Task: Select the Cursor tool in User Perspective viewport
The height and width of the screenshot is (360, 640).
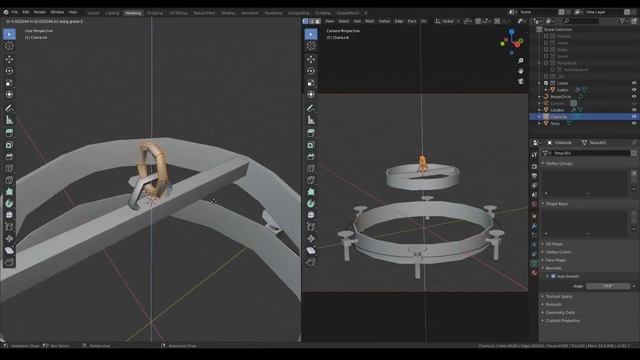Action: tap(9, 46)
